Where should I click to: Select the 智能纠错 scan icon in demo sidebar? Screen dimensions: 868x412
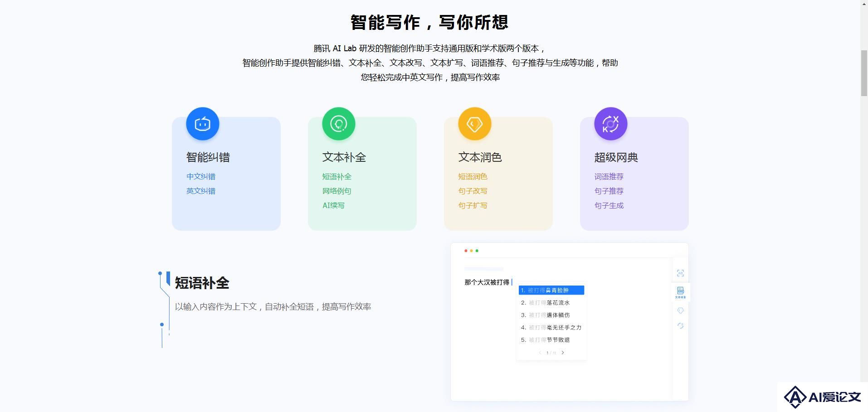680,273
